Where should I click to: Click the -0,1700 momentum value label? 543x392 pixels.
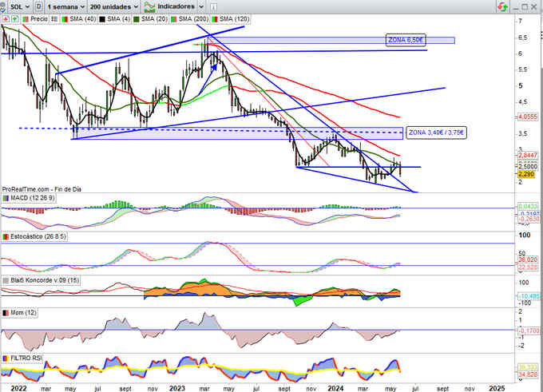(x=528, y=331)
